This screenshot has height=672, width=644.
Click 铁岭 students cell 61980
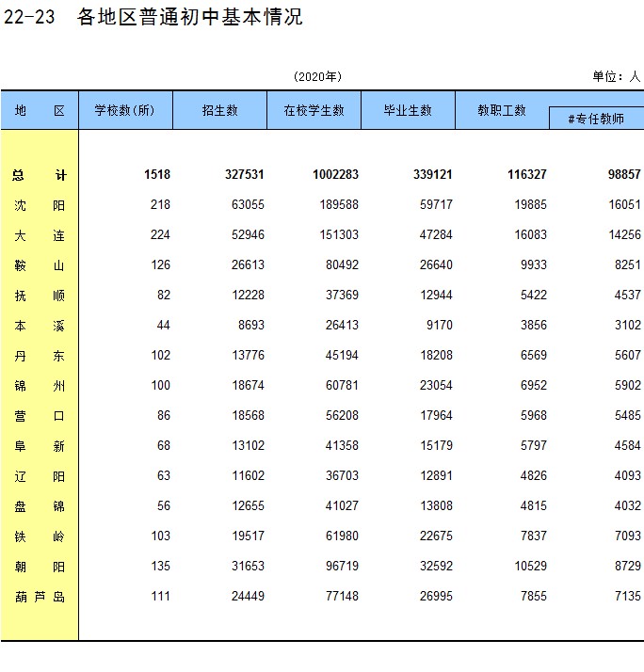pos(342,536)
